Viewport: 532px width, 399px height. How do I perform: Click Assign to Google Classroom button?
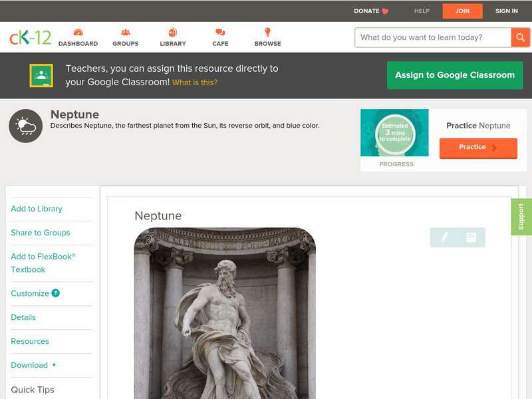pyautogui.click(x=455, y=75)
